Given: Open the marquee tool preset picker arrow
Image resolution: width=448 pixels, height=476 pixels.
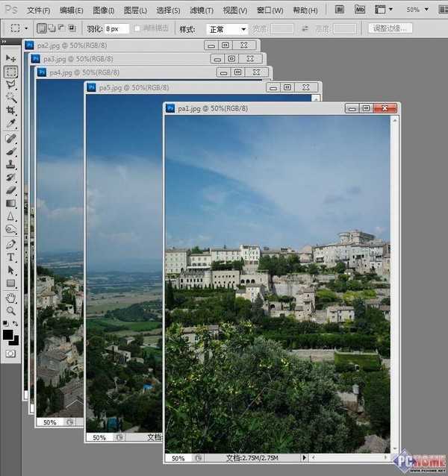Looking at the screenshot, I should (25, 28).
